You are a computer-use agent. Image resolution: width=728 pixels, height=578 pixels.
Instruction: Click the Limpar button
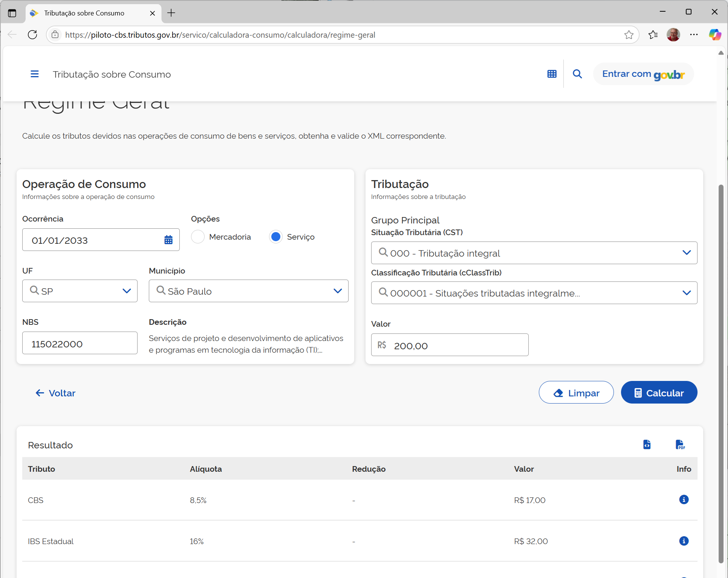point(576,393)
